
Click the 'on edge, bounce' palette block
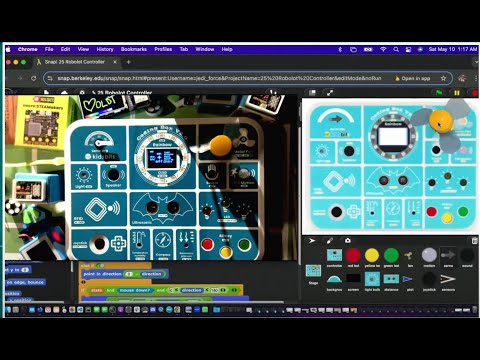coord(25,282)
